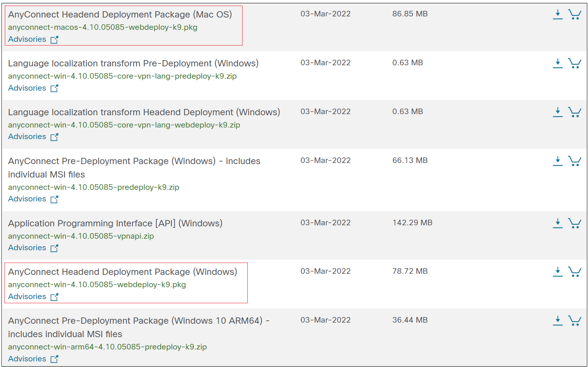Add Windows 10 ARM64 package to cart
Viewport: 588px width, 367px height.
pos(575,321)
